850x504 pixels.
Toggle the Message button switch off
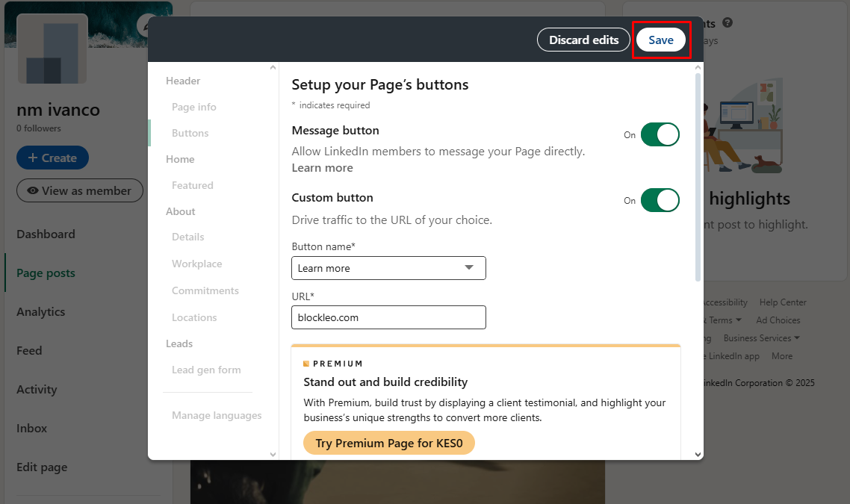[660, 134]
